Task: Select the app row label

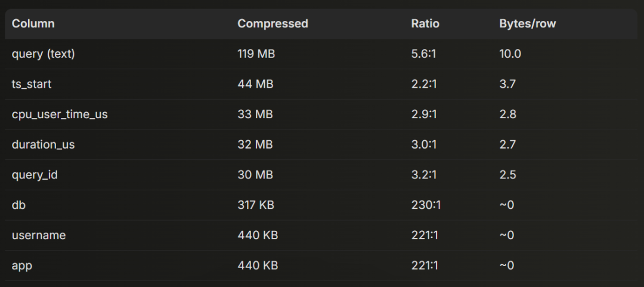Action: (x=22, y=266)
